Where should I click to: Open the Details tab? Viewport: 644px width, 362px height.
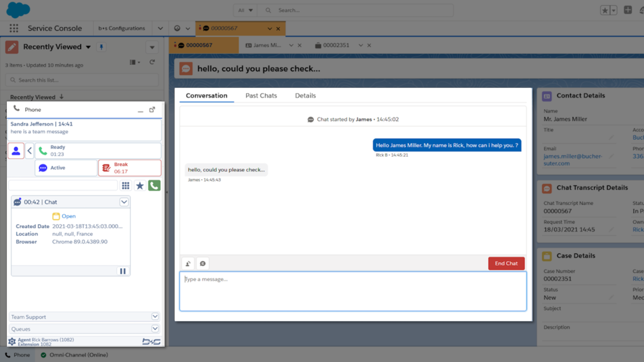click(305, 95)
